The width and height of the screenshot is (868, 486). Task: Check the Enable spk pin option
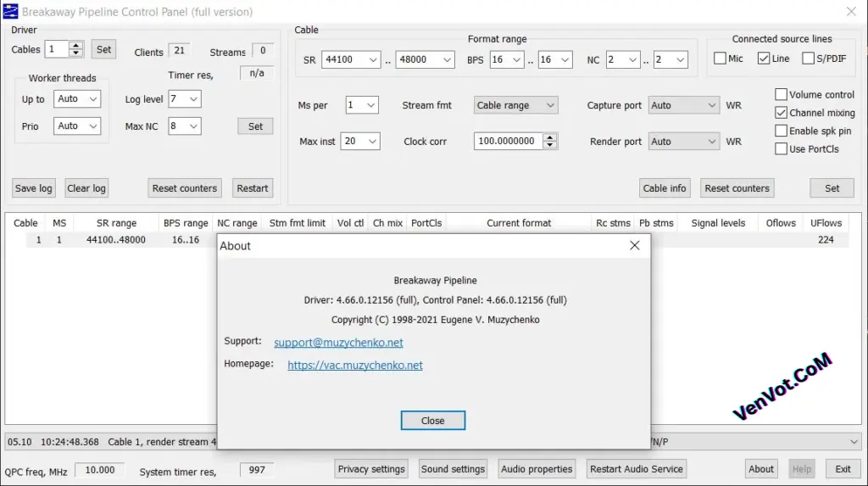[x=781, y=131]
